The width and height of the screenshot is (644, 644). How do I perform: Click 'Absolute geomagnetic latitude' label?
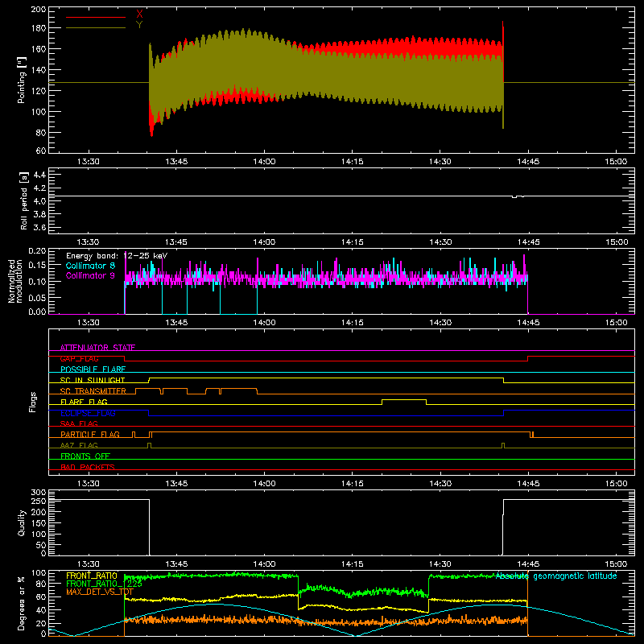pos(556,576)
